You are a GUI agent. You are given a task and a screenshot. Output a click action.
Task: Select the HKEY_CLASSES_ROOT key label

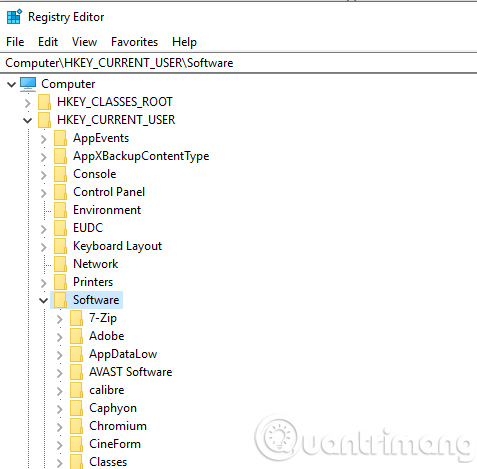coord(115,102)
